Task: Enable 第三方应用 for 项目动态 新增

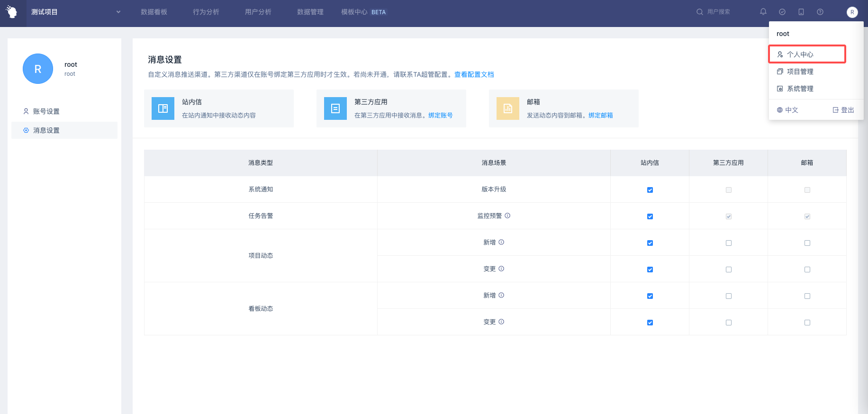Action: tap(729, 243)
